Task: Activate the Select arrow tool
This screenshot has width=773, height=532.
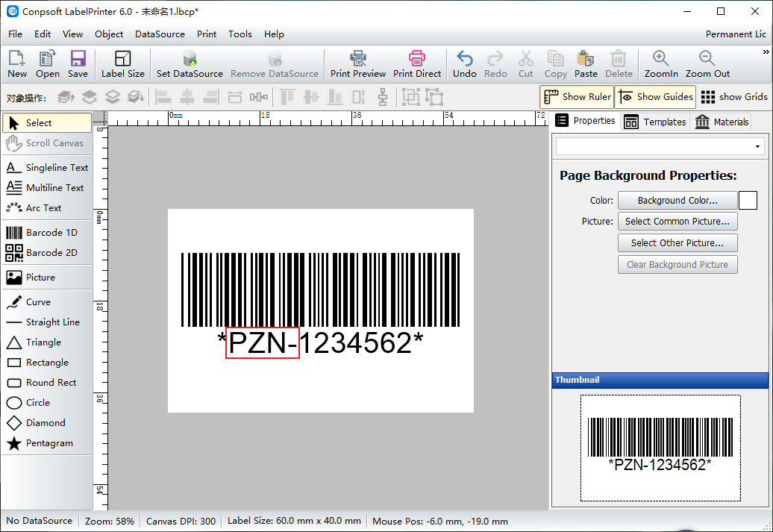Action: (47, 123)
